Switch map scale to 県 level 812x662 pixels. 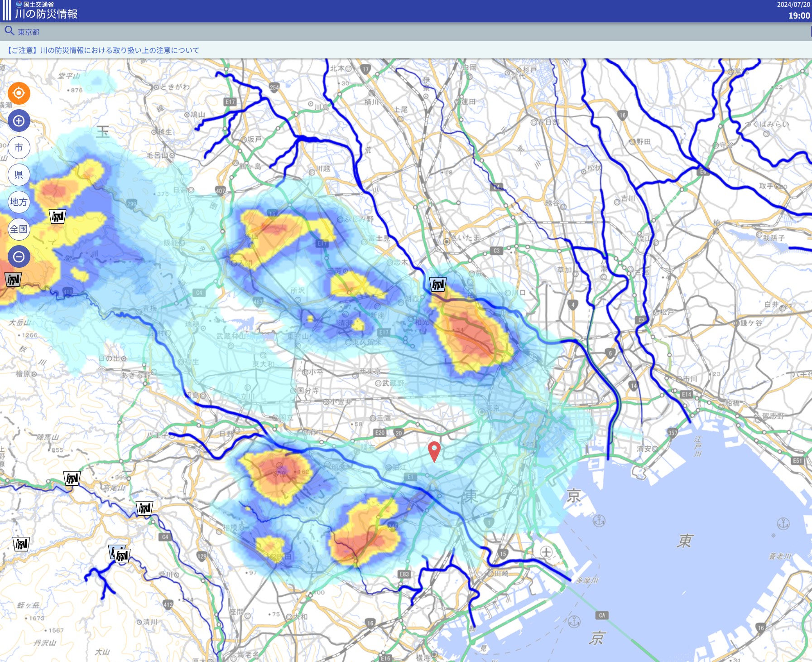(x=19, y=175)
